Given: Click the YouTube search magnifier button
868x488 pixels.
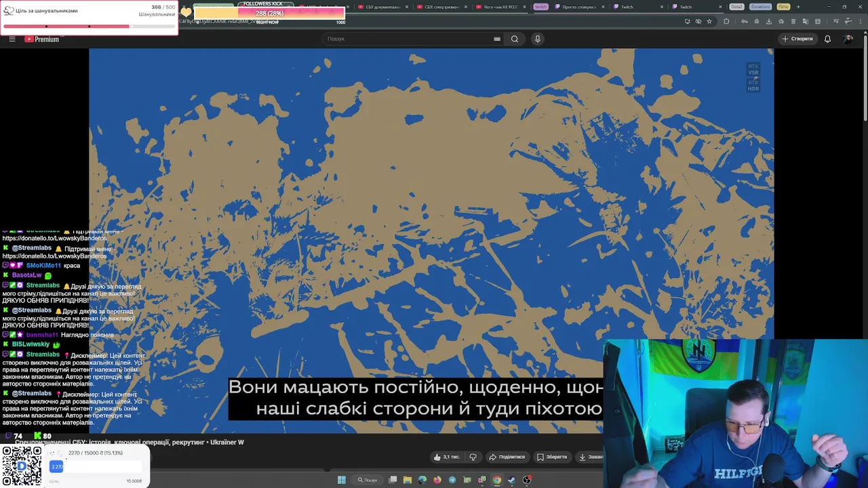Looking at the screenshot, I should tap(515, 39).
